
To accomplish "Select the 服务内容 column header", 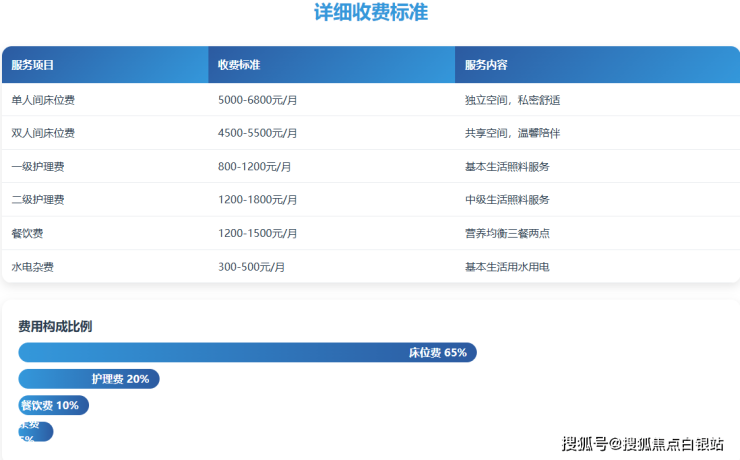I will point(486,65).
